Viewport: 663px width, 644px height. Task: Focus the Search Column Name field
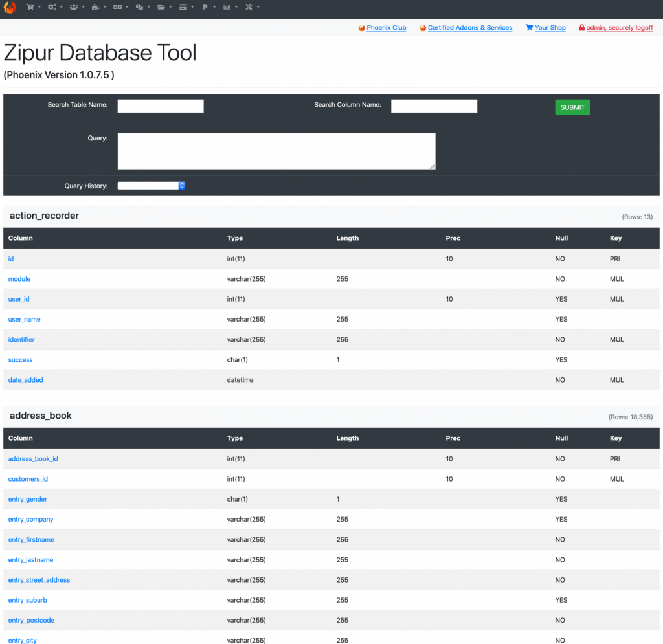(434, 105)
